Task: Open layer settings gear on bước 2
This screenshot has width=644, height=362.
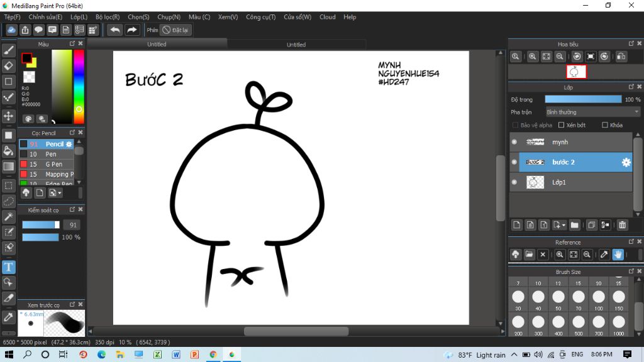Action: click(x=626, y=162)
